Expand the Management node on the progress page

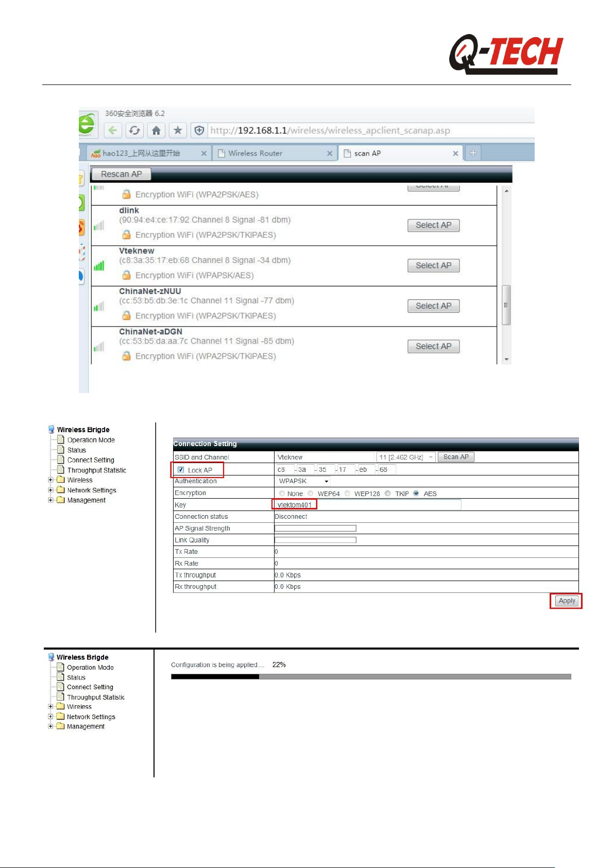click(50, 726)
